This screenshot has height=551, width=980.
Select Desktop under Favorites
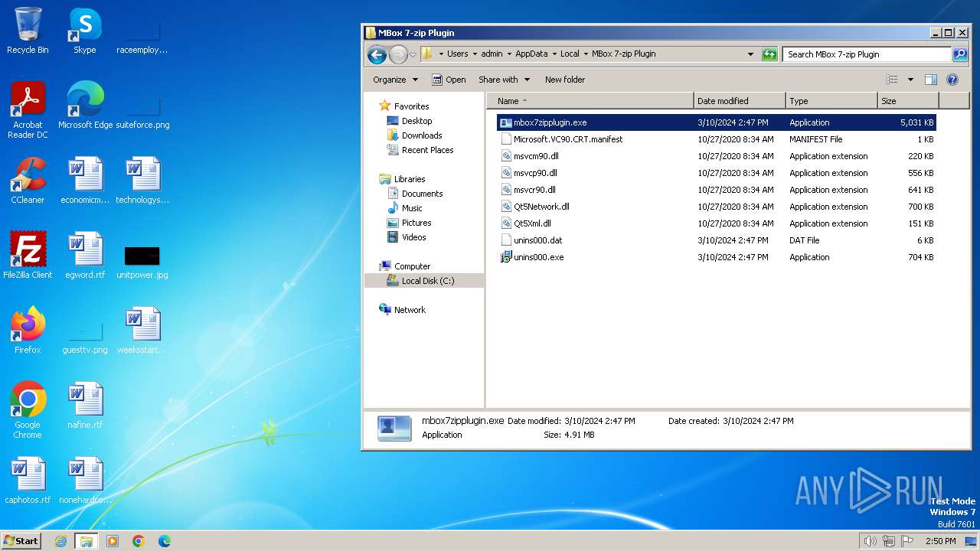click(416, 121)
